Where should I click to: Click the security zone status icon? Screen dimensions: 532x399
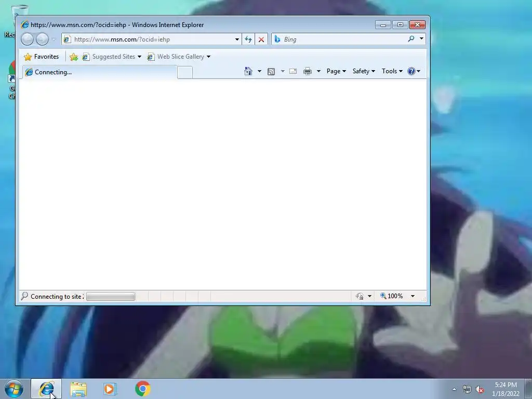(360, 296)
